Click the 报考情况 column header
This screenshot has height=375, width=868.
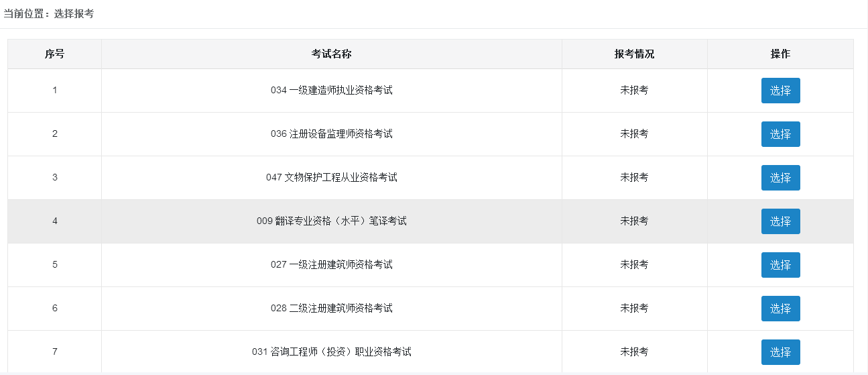[634, 54]
